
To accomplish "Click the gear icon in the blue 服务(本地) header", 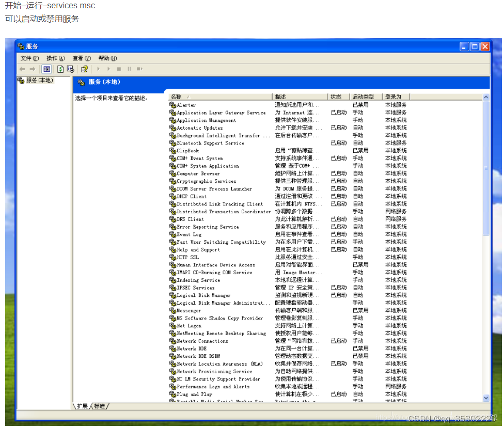I will (81, 82).
